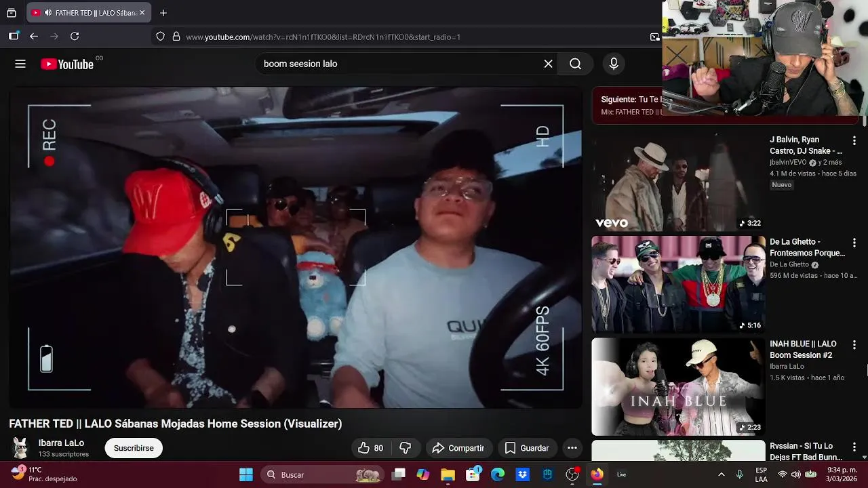Image resolution: width=868 pixels, height=488 pixels.
Task: Click the Live item on the taskbar
Action: 621,474
